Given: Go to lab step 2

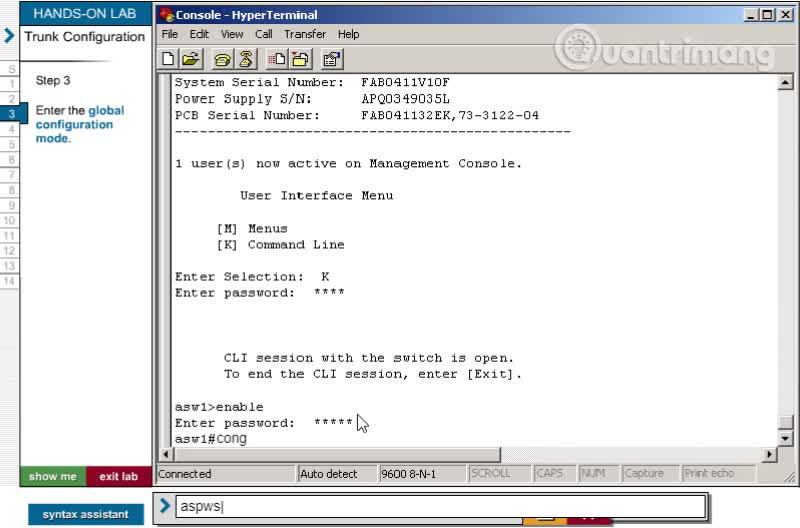Looking at the screenshot, I should click(11, 98).
